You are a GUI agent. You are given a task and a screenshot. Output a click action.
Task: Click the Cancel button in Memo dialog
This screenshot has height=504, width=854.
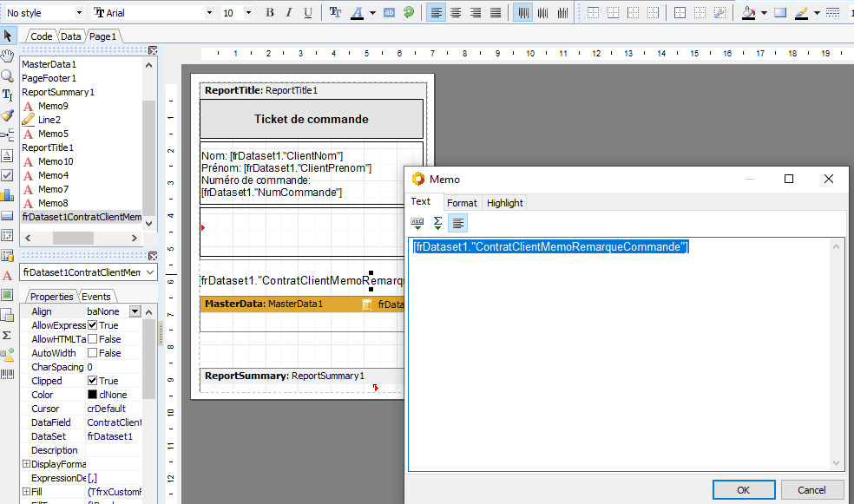point(811,490)
